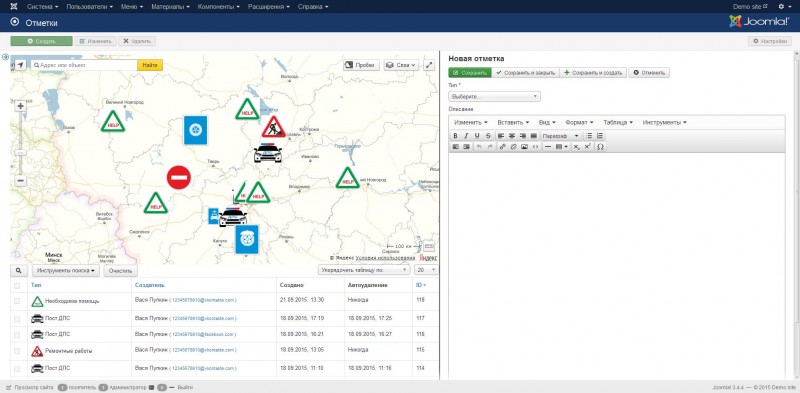Open the list limit dropdown showing 20
This screenshot has height=393, width=800.
pos(427,270)
